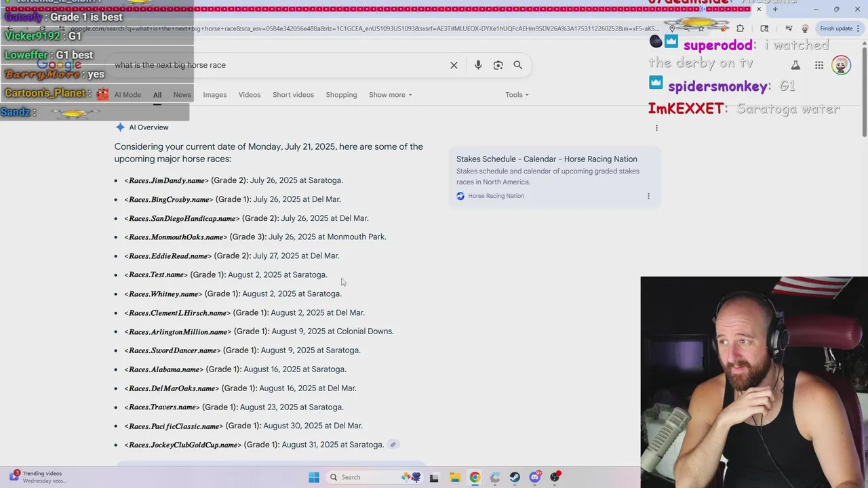Screen dimensions: 868x488
Task: Open Chrome profile avatar in toolbar
Action: pos(805,28)
